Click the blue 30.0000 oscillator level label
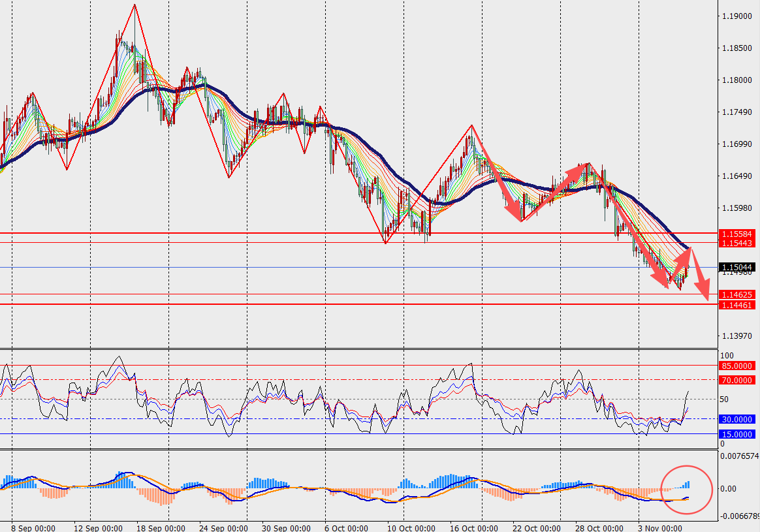Viewport: 760px width, 532px height. [736, 419]
